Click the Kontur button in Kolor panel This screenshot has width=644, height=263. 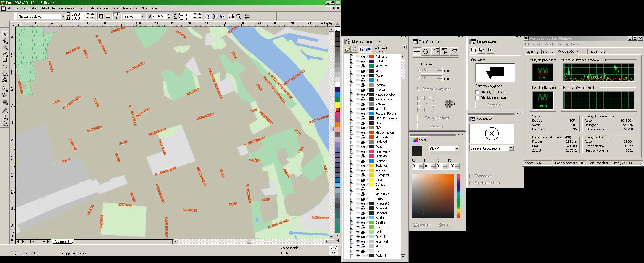(x=443, y=225)
